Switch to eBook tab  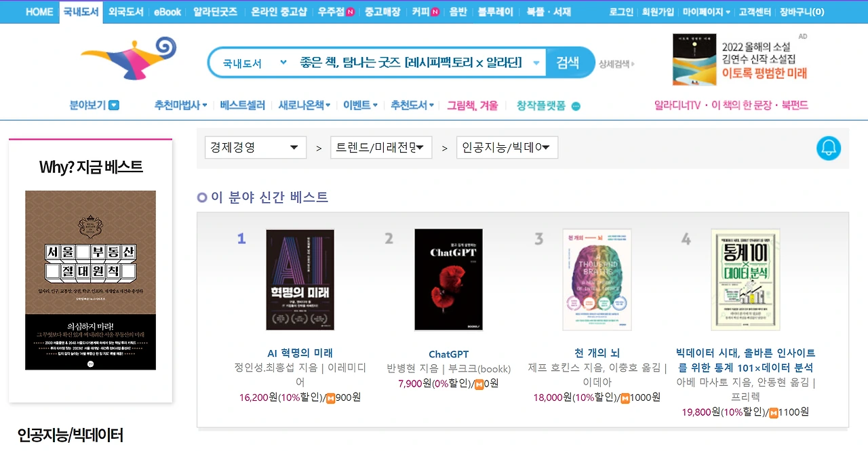(x=167, y=12)
